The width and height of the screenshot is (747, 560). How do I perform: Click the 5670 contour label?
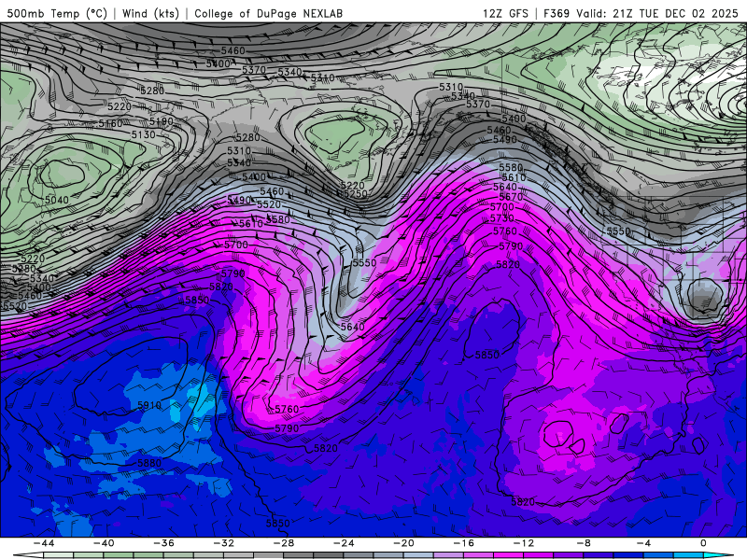511,197
